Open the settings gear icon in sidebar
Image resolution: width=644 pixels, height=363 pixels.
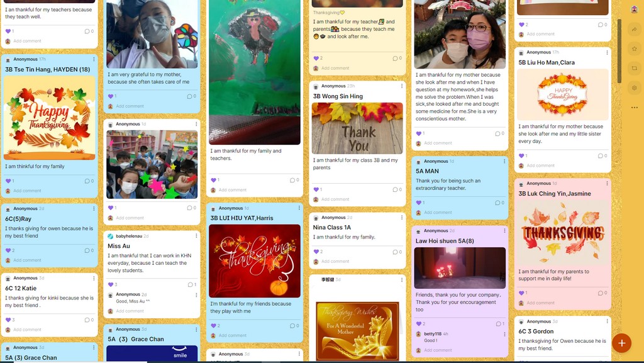(634, 88)
